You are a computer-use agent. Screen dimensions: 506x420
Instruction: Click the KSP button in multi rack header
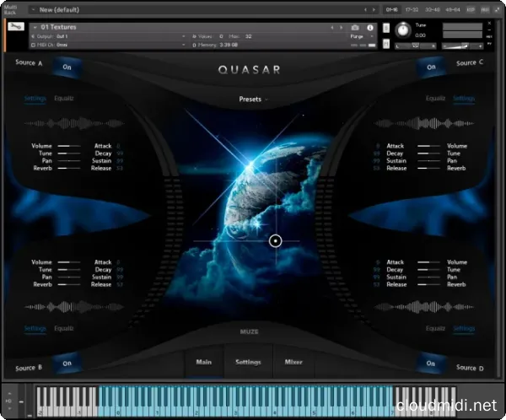click(x=471, y=9)
